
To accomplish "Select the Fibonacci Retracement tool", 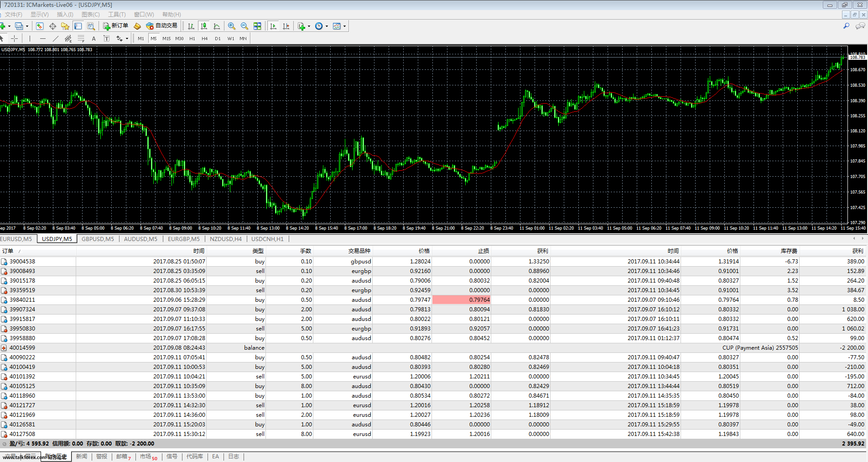I will [x=81, y=38].
